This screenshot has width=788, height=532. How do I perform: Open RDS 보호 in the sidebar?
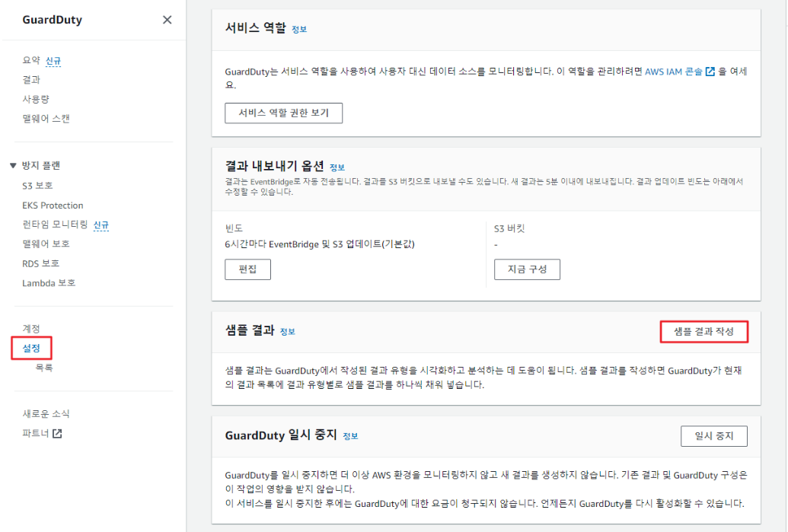tap(40, 263)
